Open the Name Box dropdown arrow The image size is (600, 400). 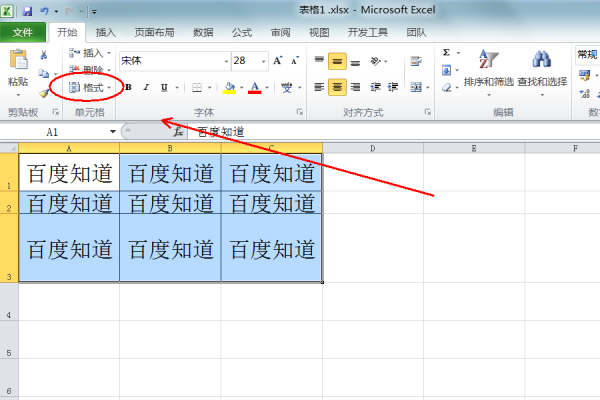tap(112, 132)
